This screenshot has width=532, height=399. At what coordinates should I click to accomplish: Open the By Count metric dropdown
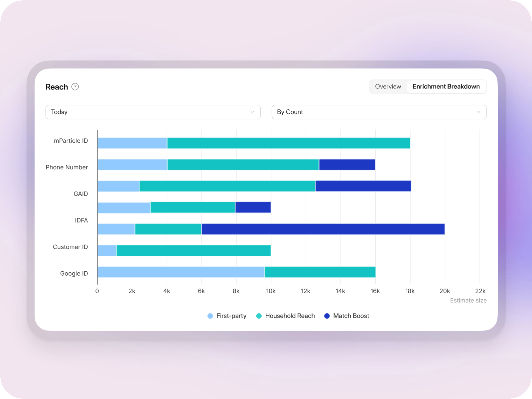coord(379,112)
